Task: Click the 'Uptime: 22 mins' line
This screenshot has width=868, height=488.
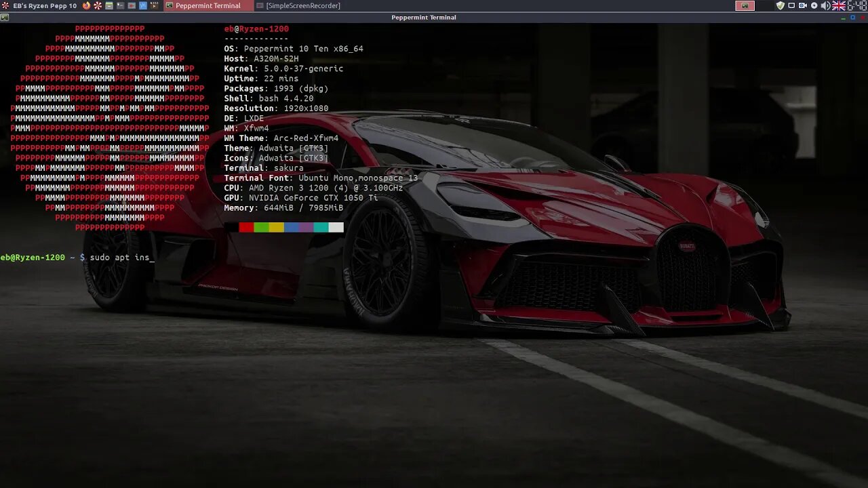Action: pos(261,79)
